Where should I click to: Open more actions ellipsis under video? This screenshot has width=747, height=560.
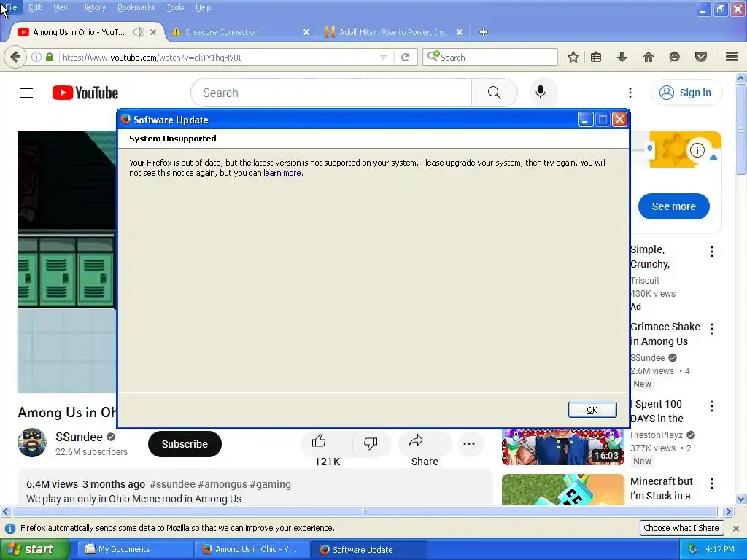pyautogui.click(x=469, y=443)
